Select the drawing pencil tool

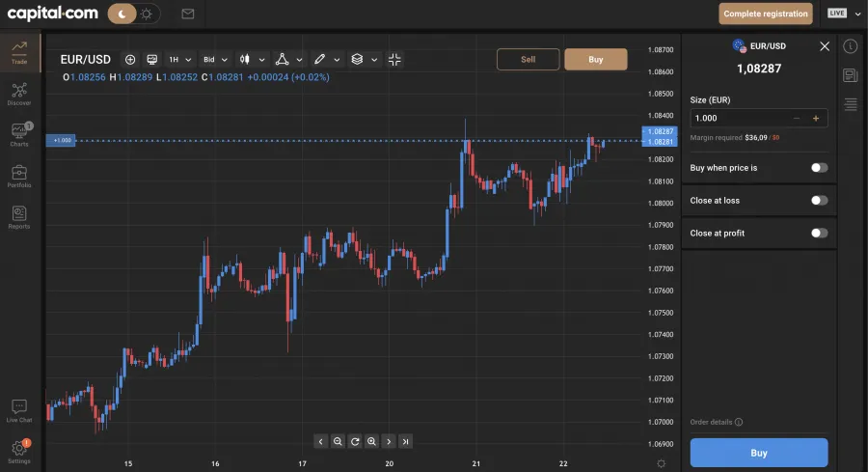pos(319,59)
